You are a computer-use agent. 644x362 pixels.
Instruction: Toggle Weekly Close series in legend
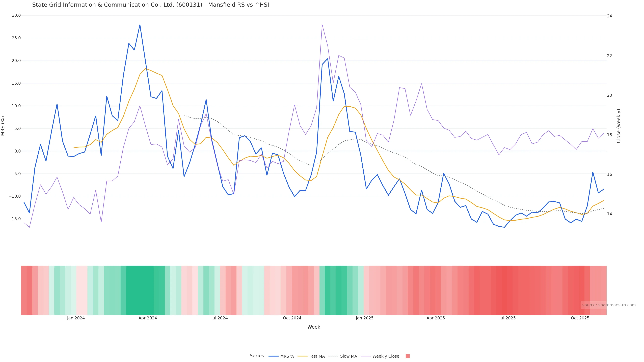pyautogui.click(x=386, y=356)
